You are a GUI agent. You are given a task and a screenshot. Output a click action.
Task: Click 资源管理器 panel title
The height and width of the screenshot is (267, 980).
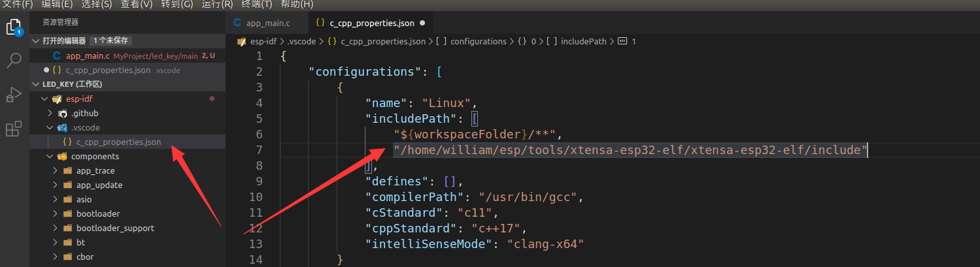point(60,22)
